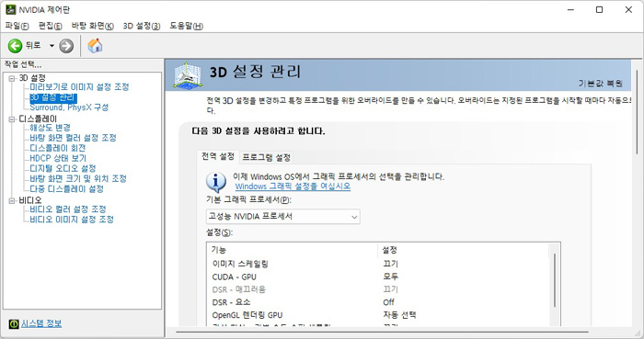The height and width of the screenshot is (339, 644).
Task: Select the grayed DSR - 매끄러움 row
Action: [377, 289]
